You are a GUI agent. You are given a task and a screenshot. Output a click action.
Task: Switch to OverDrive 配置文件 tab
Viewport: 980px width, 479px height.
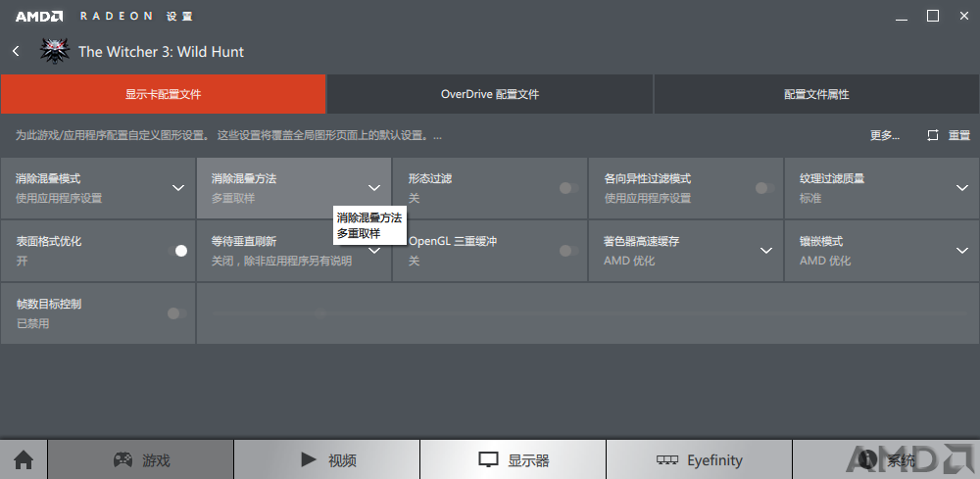[490, 94]
